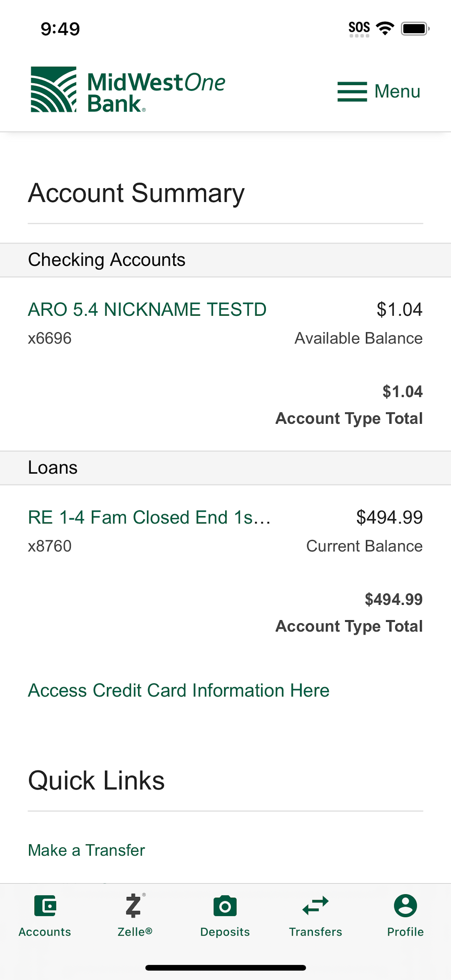Screen dimensions: 451x980
Task: Tap the battery icon in the status bar
Action: click(415, 29)
